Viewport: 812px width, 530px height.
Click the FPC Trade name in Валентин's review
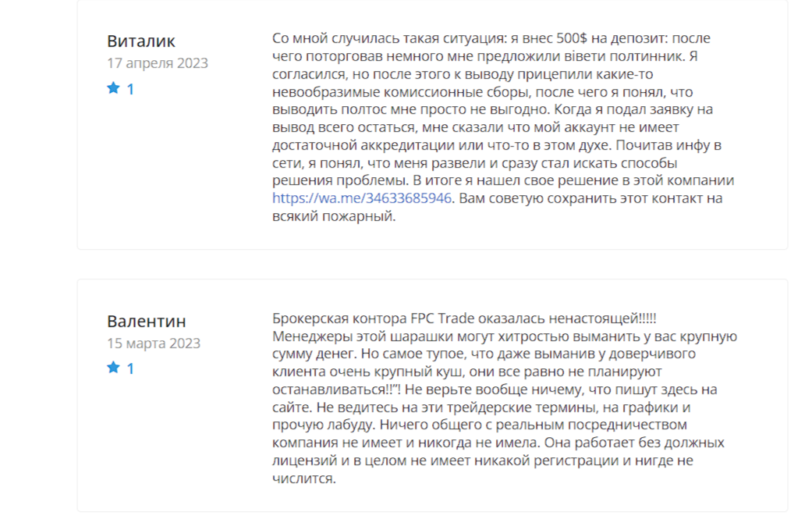[x=443, y=318]
